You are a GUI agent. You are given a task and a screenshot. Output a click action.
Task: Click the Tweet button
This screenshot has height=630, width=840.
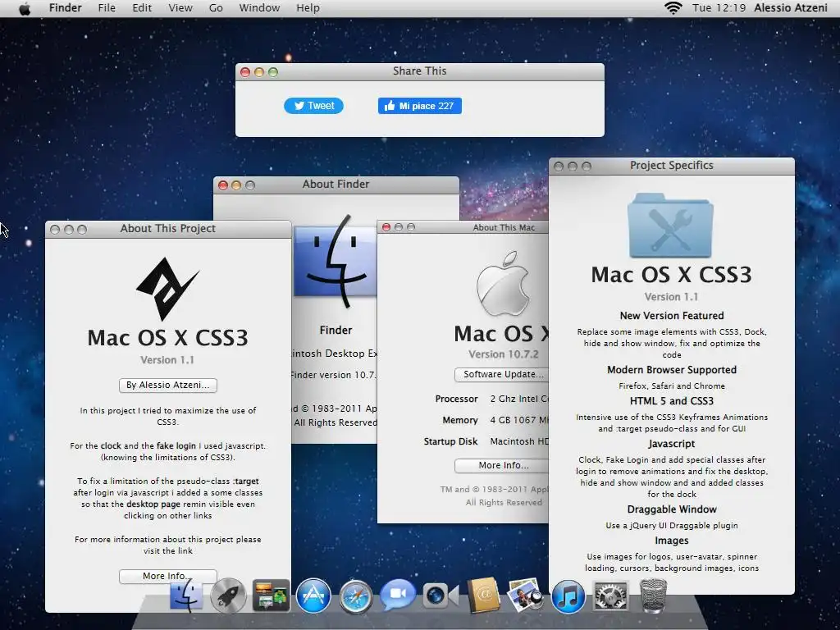[x=314, y=106]
